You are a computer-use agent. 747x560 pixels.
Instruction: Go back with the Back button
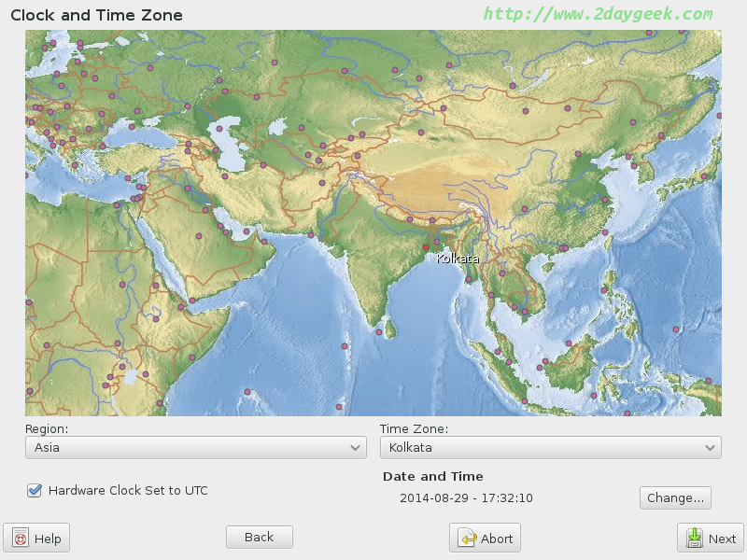[259, 537]
